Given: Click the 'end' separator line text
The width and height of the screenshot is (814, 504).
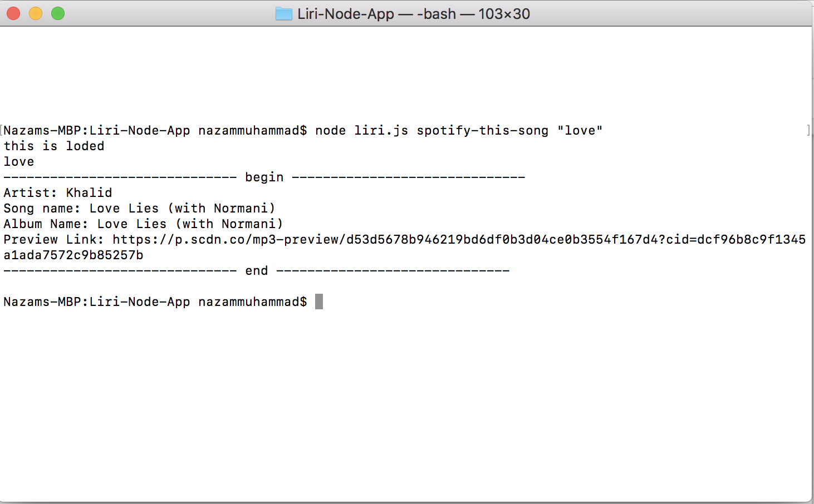Looking at the screenshot, I should [x=257, y=271].
